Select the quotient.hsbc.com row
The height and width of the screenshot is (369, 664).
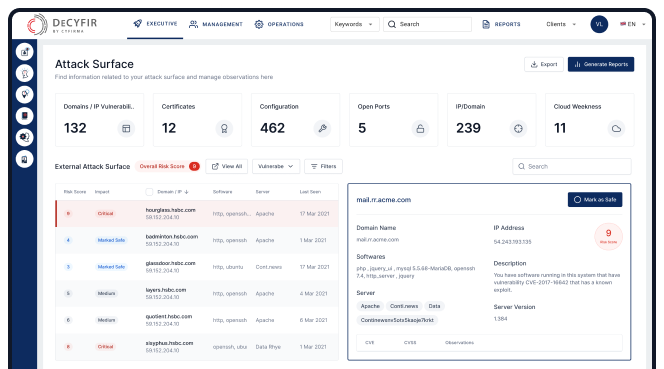pyautogui.click(x=197, y=320)
